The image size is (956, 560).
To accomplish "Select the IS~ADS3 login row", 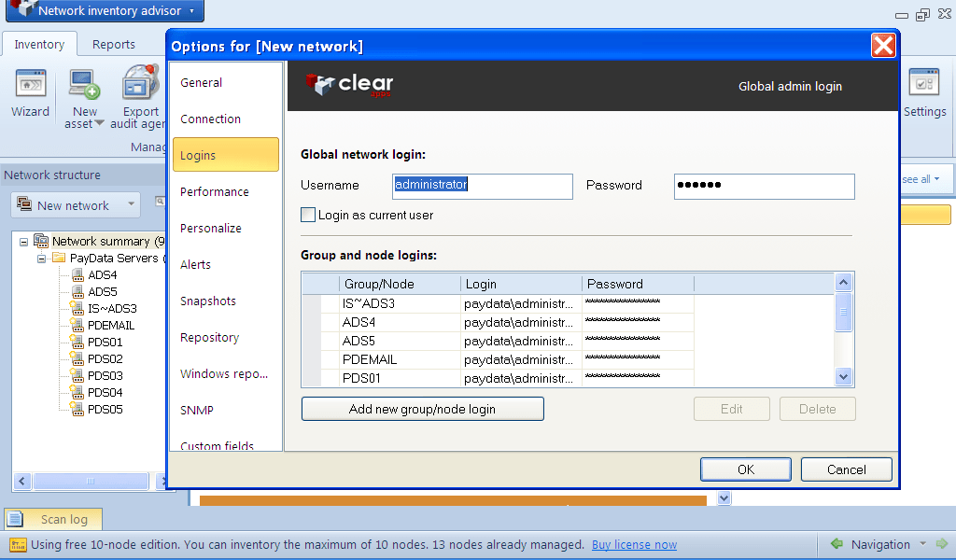I will [401, 303].
